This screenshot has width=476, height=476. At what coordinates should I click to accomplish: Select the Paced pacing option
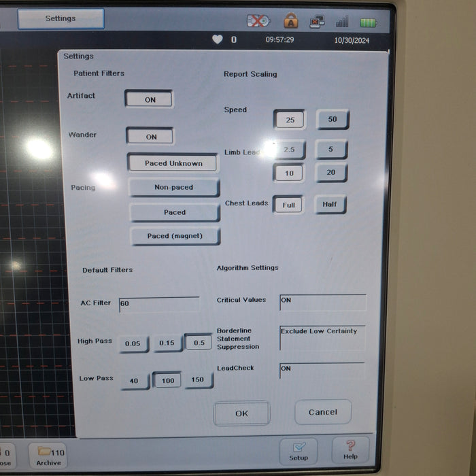pyautogui.click(x=175, y=212)
